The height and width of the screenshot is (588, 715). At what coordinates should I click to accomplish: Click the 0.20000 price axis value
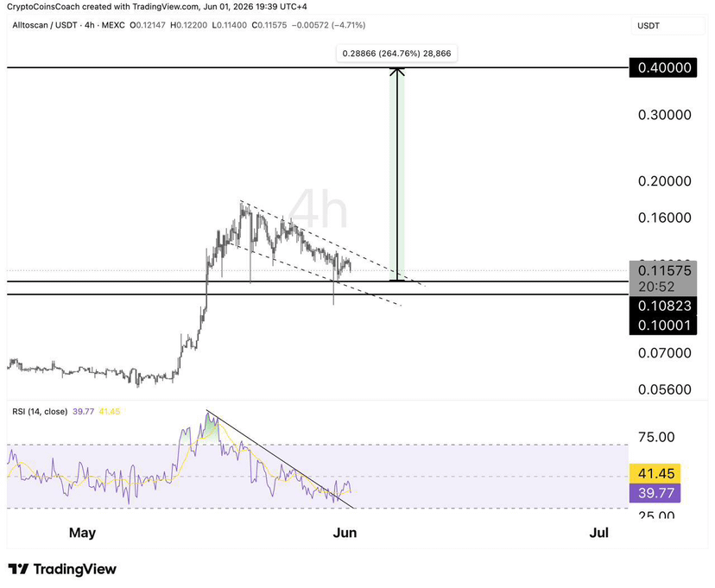pos(664,181)
